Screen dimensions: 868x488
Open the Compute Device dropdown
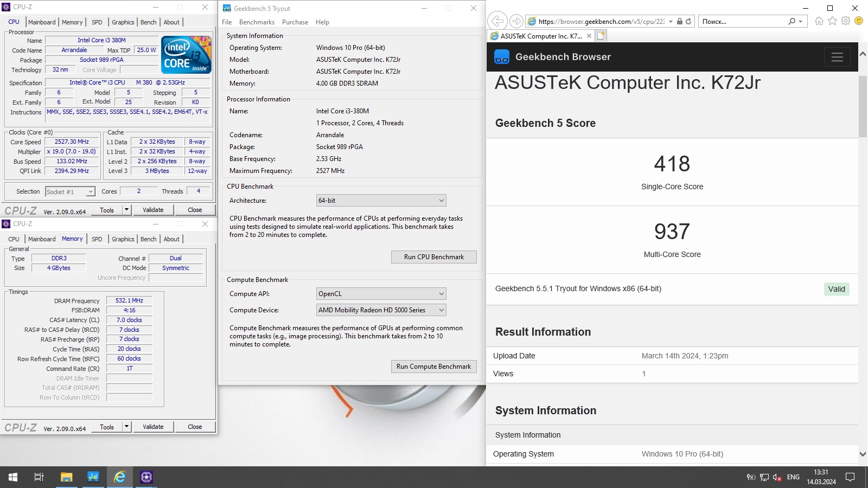(381, 310)
